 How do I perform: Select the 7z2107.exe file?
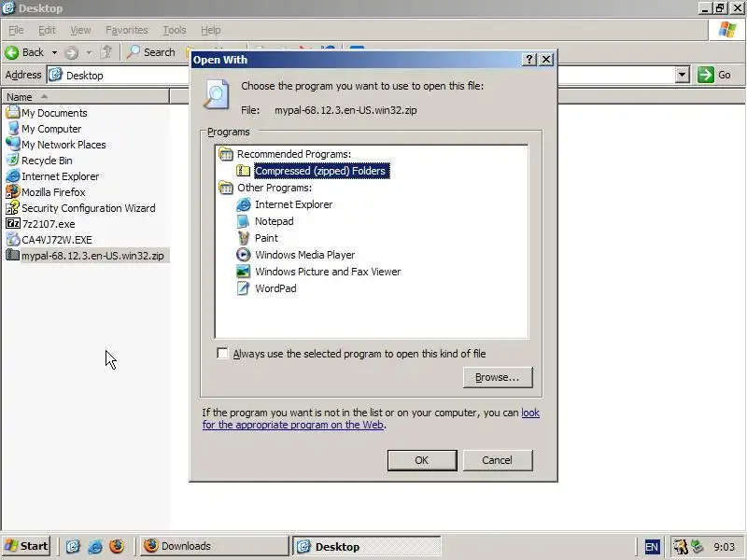coord(40,224)
